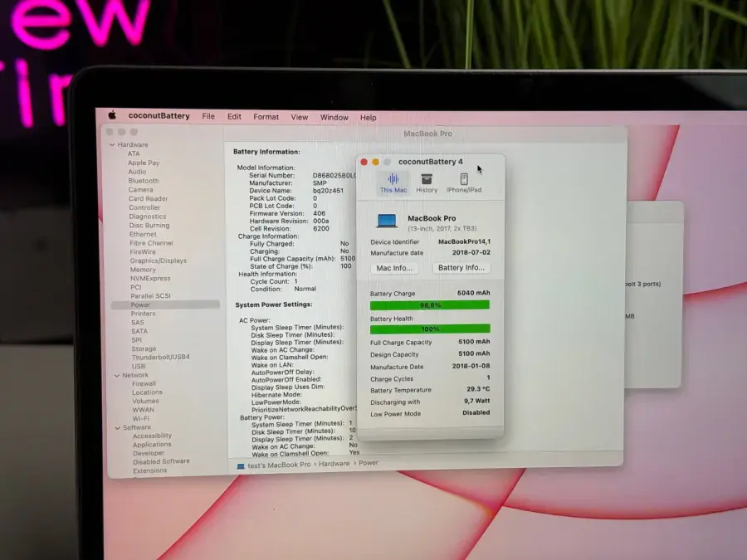This screenshot has width=747, height=560.
Task: Click the Mac Info... button
Action: (394, 268)
